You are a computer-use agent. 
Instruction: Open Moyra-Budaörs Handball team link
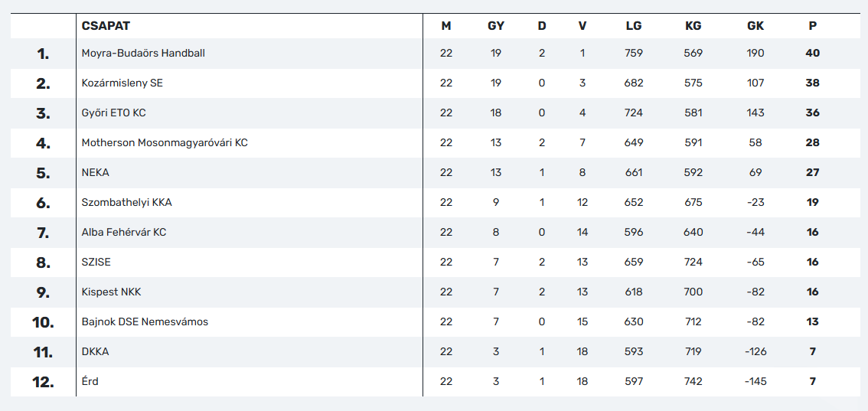pyautogui.click(x=143, y=53)
